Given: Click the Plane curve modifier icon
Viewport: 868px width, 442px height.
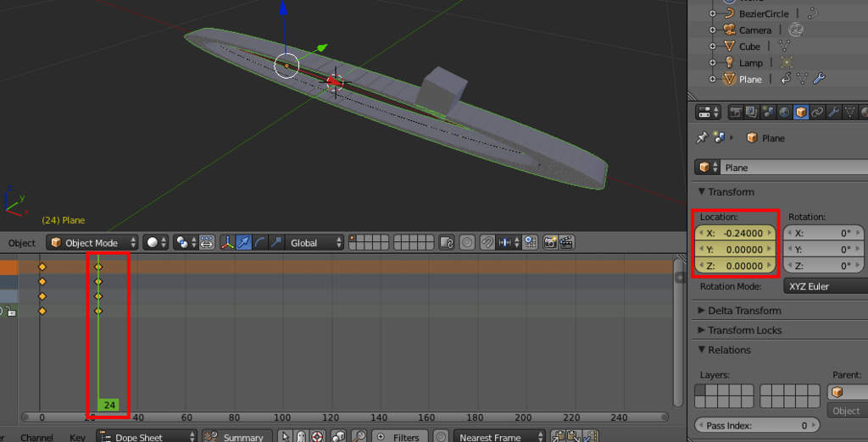Looking at the screenshot, I should (786, 79).
